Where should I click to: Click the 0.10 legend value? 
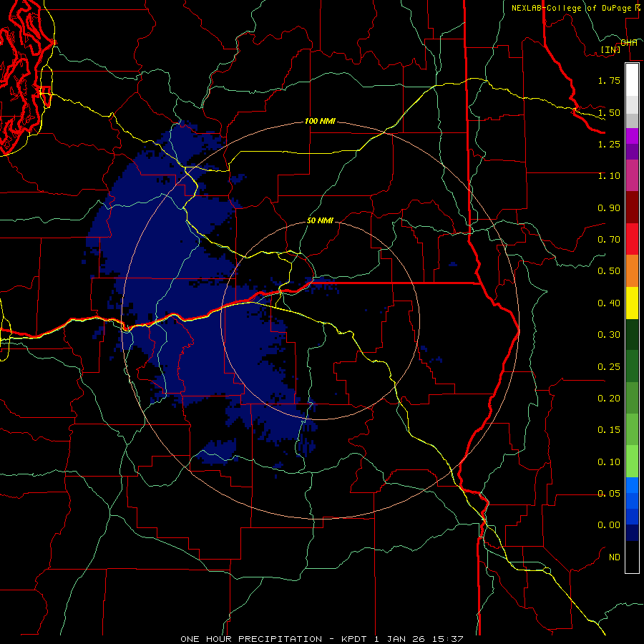pos(609,462)
